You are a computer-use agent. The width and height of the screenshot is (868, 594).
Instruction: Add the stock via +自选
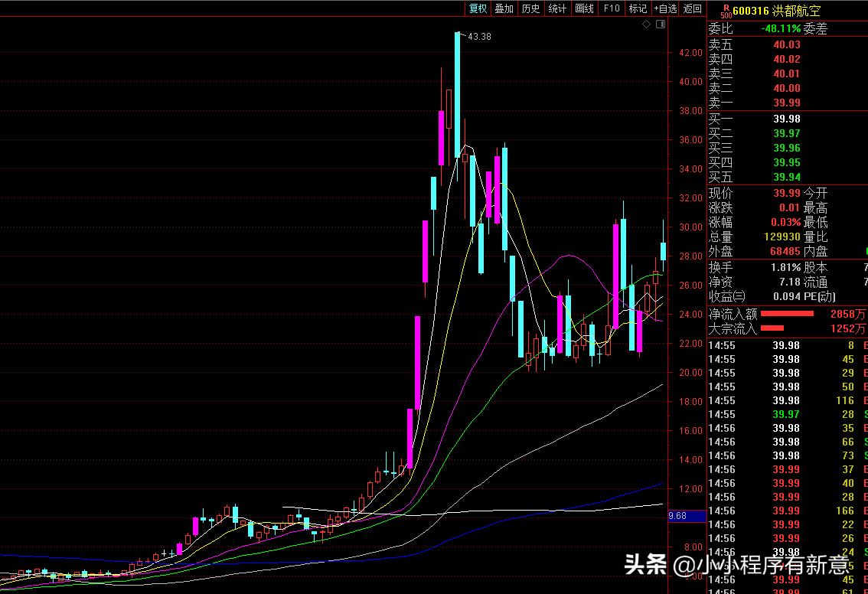(665, 8)
